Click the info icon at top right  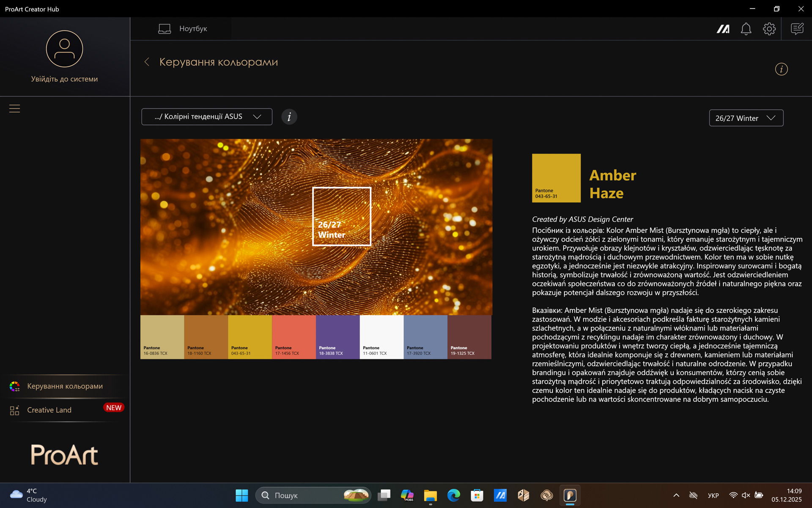point(781,69)
